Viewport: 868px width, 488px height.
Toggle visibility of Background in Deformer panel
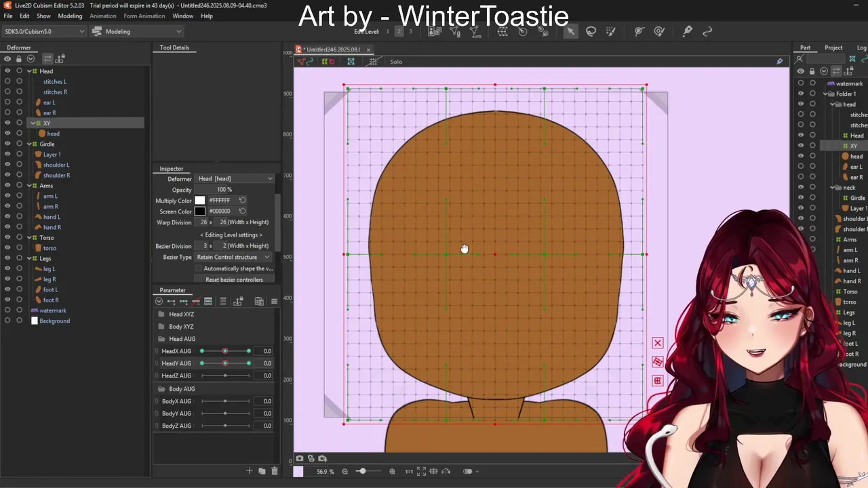pos(7,321)
